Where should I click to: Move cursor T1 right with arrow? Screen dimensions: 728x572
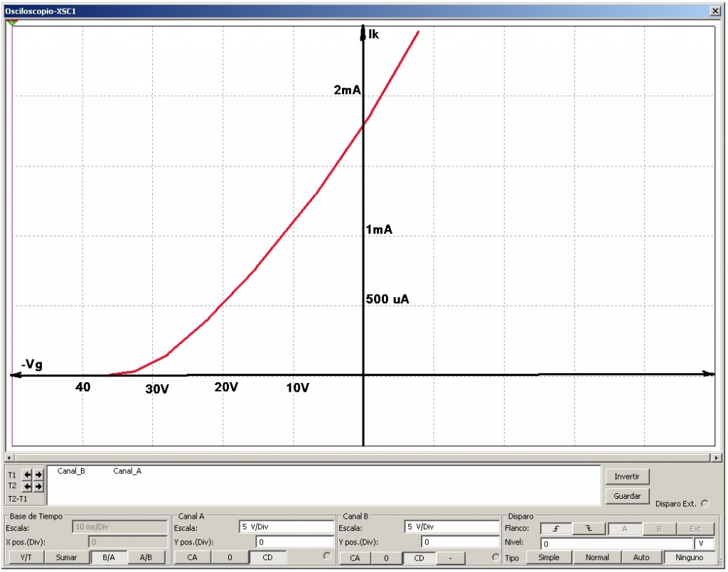tap(38, 475)
